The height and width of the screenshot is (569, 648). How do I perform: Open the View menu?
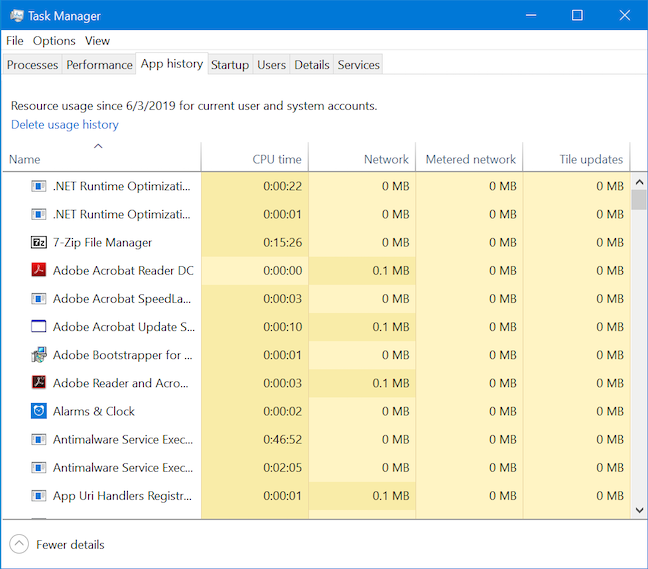pyautogui.click(x=98, y=41)
